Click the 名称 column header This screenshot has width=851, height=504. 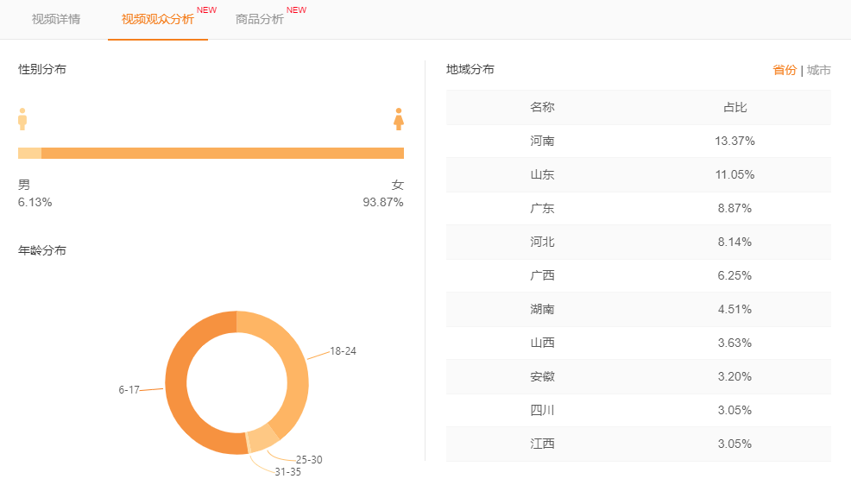click(x=542, y=107)
